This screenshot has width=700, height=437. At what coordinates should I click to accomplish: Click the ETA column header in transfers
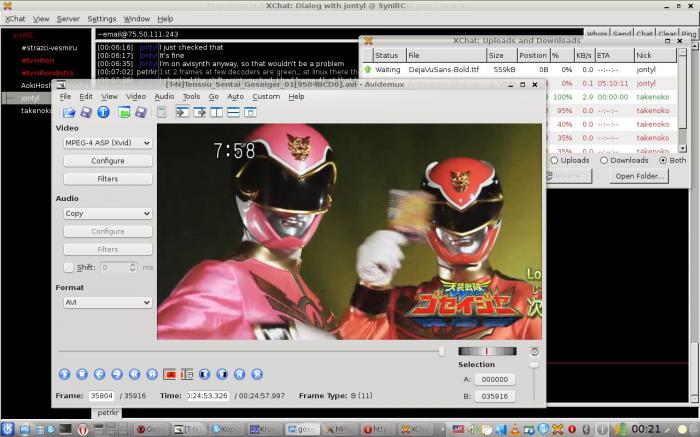coord(614,55)
